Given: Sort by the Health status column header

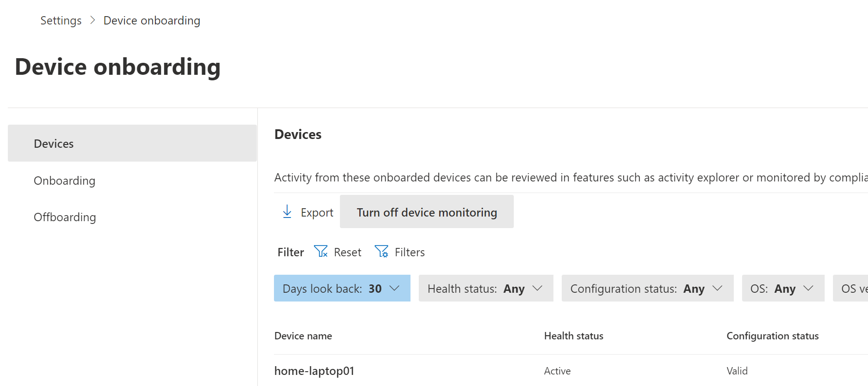Looking at the screenshot, I should click(573, 336).
